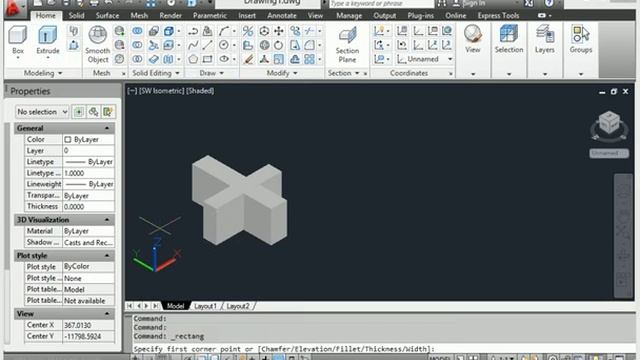Image resolution: width=640 pixels, height=360 pixels.
Task: Click the Center X value 367.0130
Action: click(x=89, y=325)
